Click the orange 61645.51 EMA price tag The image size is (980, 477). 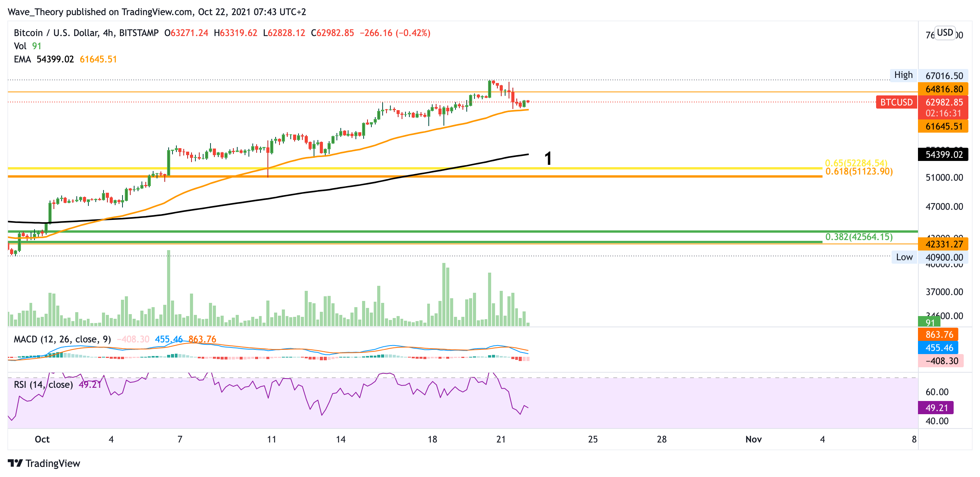944,126
